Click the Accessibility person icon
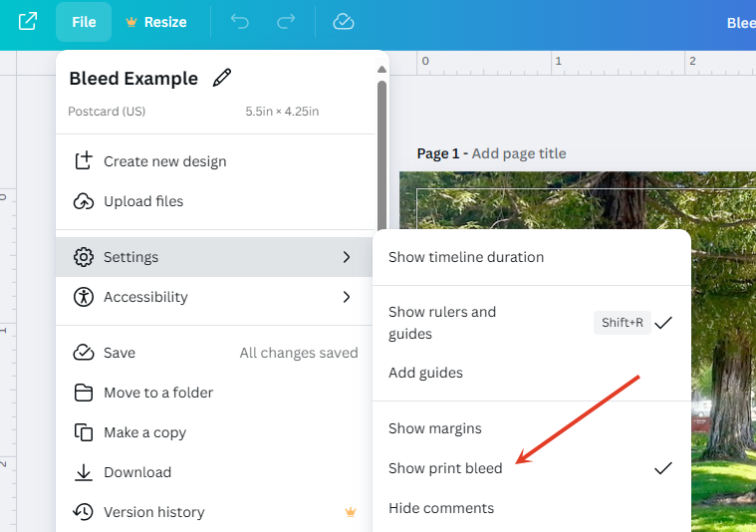 click(x=84, y=297)
